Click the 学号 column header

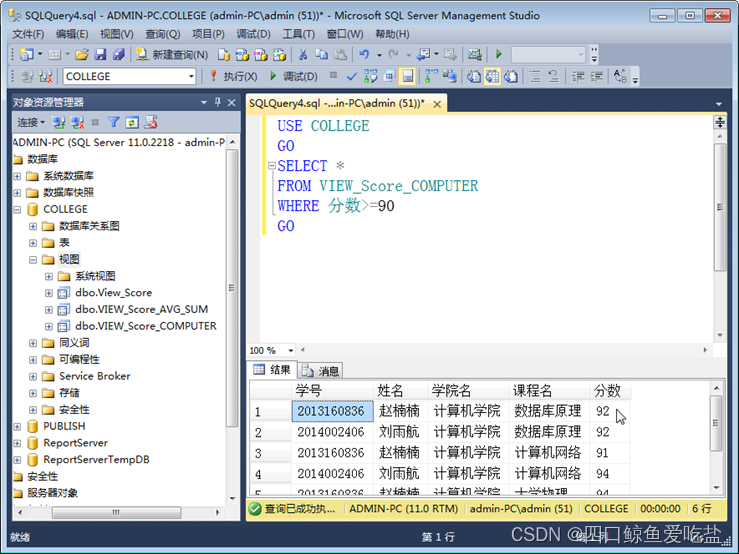[x=332, y=390]
